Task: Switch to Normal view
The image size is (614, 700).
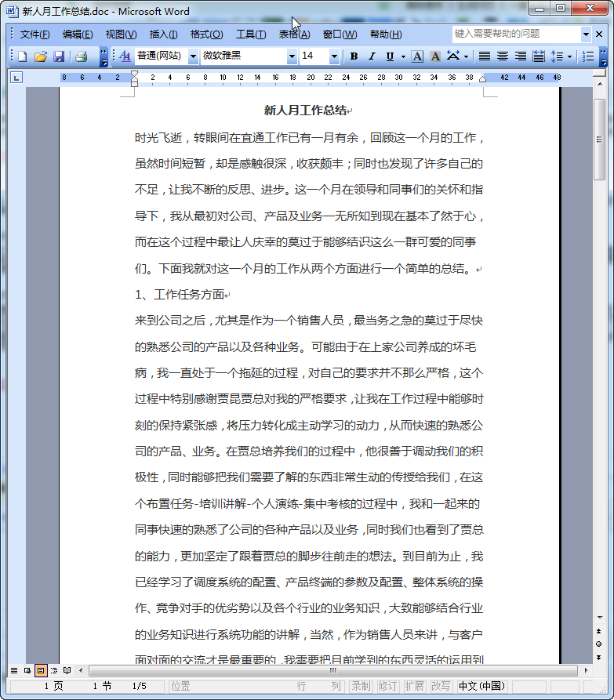Action: tap(14, 670)
